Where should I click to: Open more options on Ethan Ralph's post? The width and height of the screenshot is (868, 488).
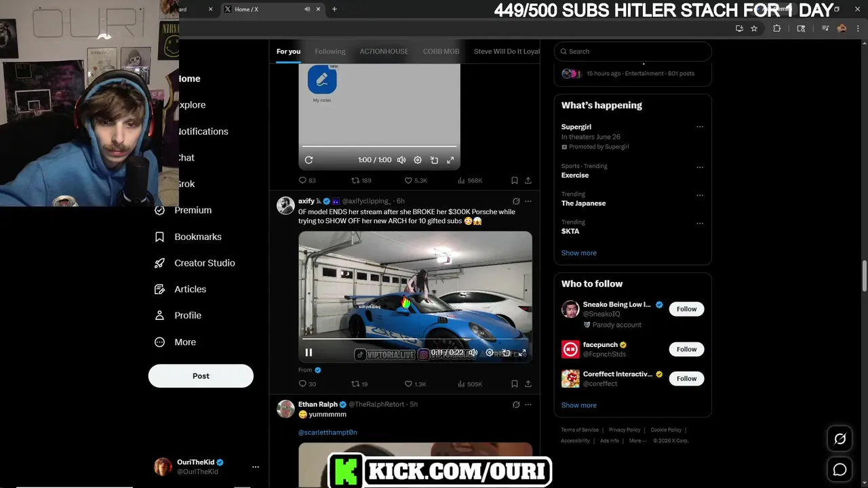point(528,405)
